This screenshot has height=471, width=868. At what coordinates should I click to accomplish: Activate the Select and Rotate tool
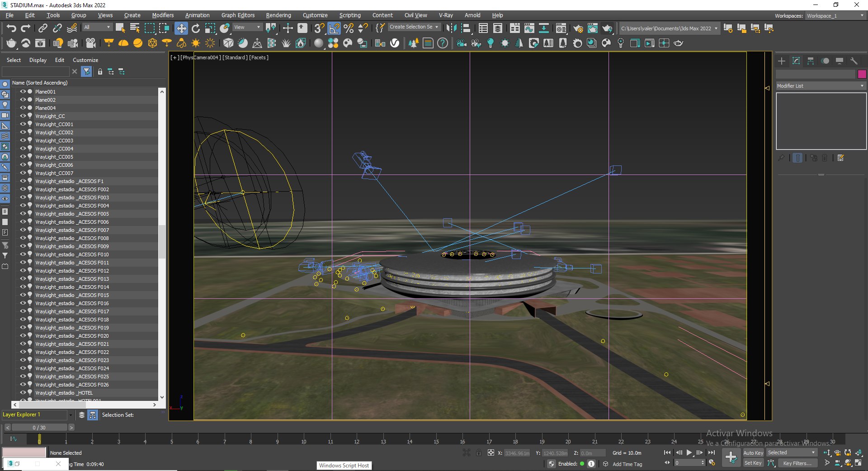[196, 28]
